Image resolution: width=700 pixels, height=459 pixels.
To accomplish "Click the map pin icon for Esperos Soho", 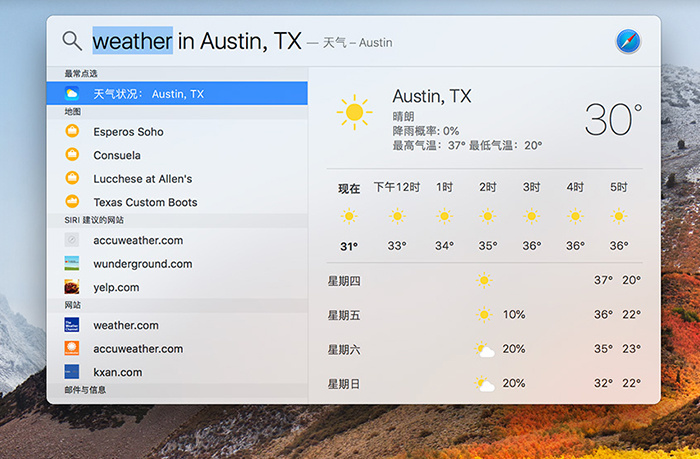I will 72,132.
